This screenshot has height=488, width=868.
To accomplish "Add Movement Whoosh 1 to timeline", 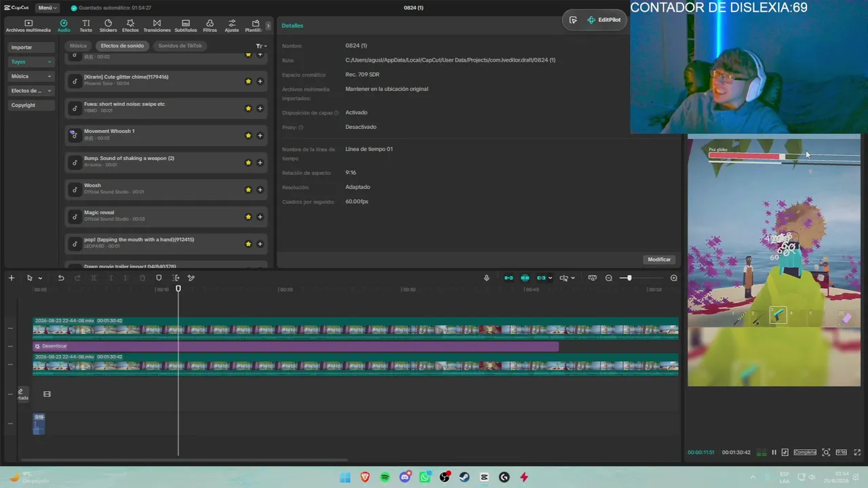I will click(260, 136).
